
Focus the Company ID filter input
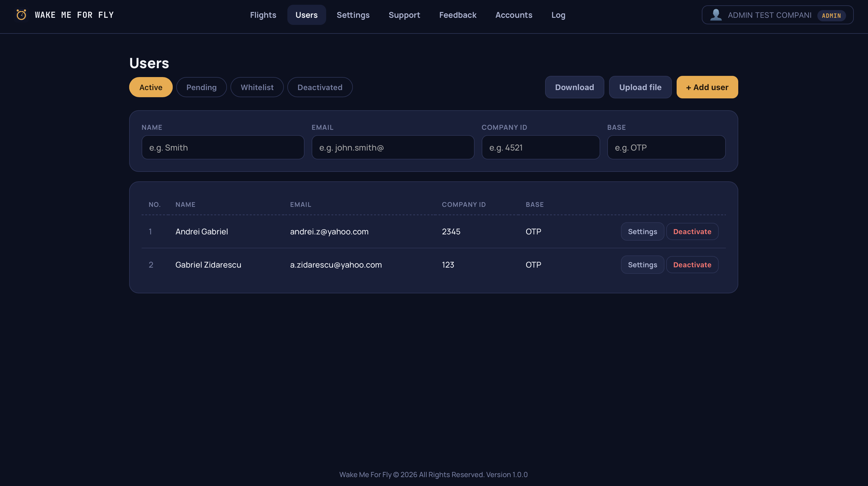[540, 147]
